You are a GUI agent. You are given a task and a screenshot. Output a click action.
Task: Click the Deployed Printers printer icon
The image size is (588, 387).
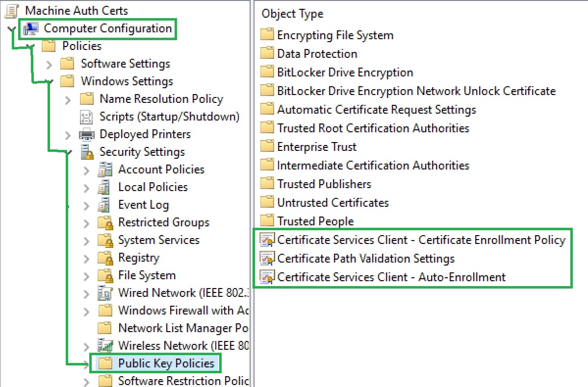click(x=87, y=134)
